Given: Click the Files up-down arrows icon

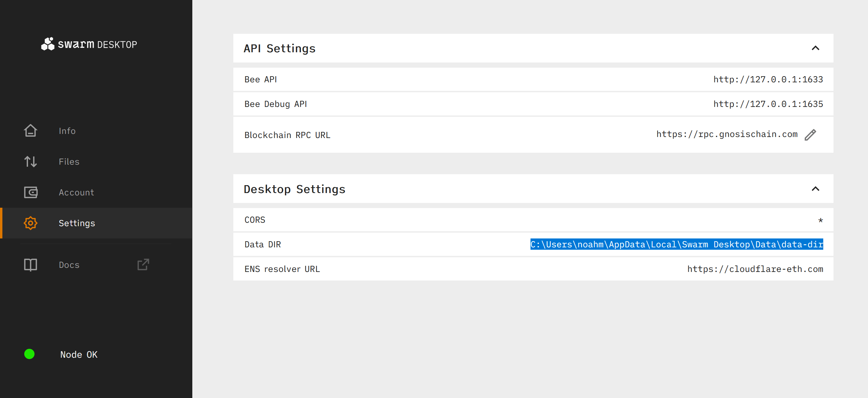Looking at the screenshot, I should pyautogui.click(x=30, y=161).
